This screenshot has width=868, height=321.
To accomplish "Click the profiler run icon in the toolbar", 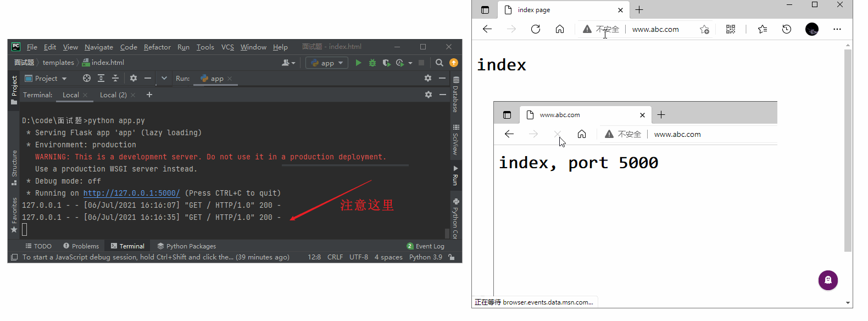I will coord(400,63).
